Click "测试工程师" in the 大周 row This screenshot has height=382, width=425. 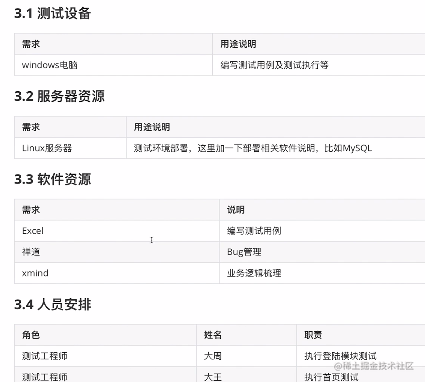tap(105, 356)
